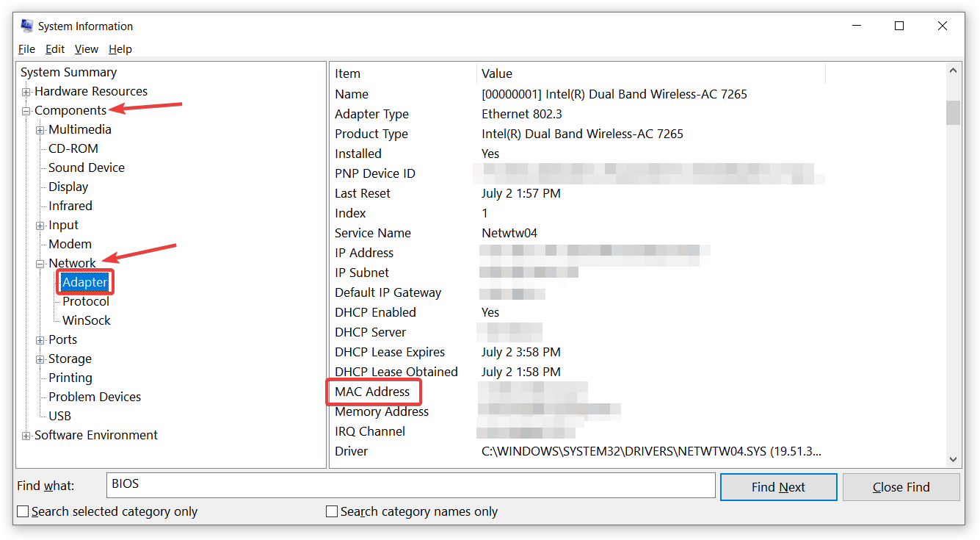Open the Edit menu
The height and width of the screenshot is (540, 980).
[x=55, y=49]
